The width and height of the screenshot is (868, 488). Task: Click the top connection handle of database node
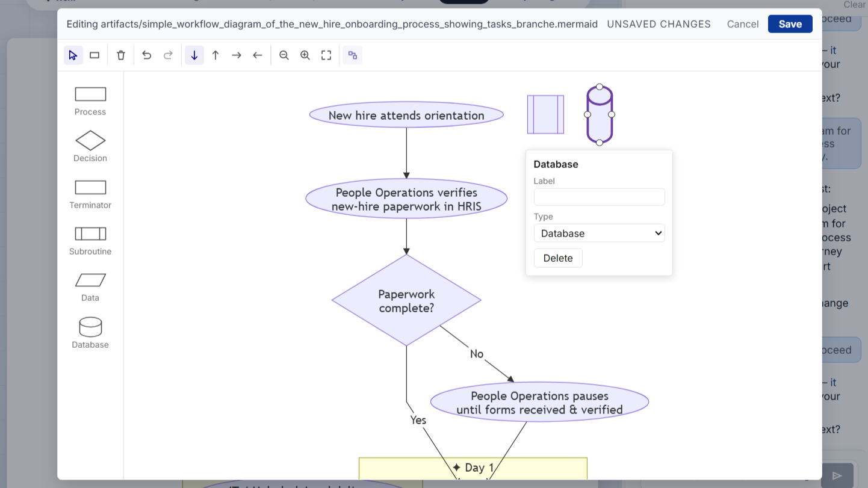[600, 87]
